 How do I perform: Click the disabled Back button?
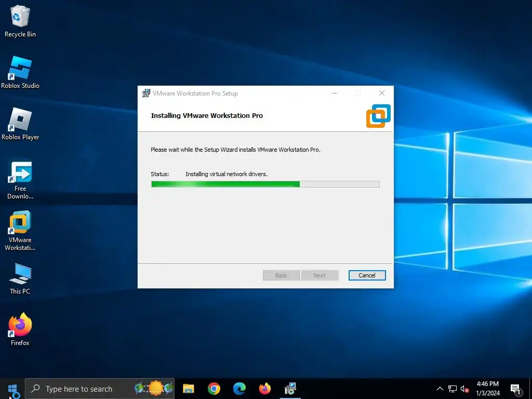click(x=281, y=275)
